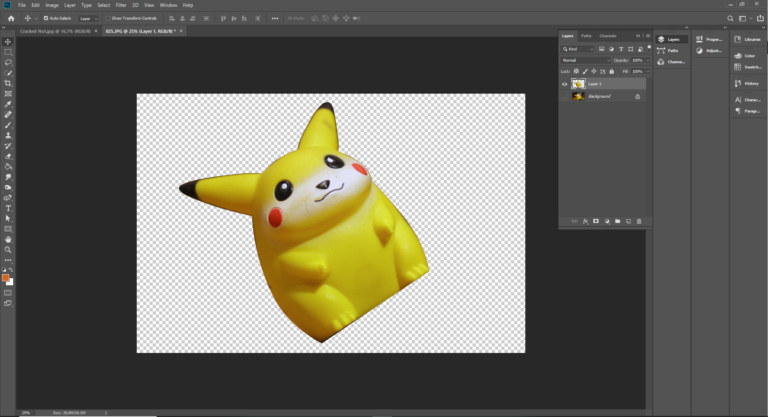The height and width of the screenshot is (417, 768).
Task: Open the File menu
Action: tap(22, 5)
